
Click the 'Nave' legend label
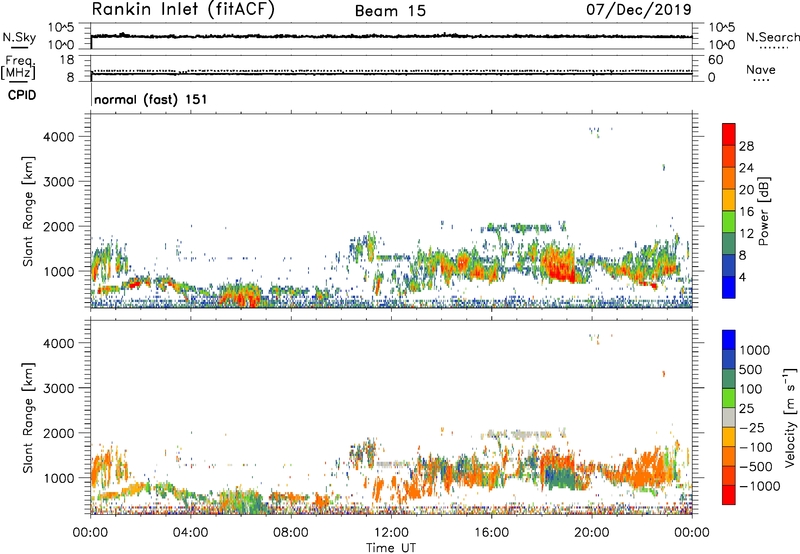(x=761, y=70)
